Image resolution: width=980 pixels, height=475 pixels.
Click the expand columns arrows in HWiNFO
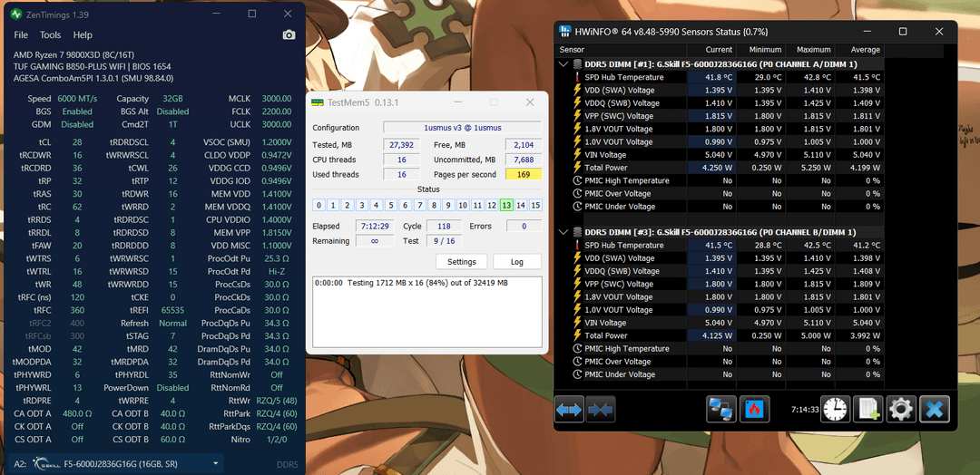(569, 410)
